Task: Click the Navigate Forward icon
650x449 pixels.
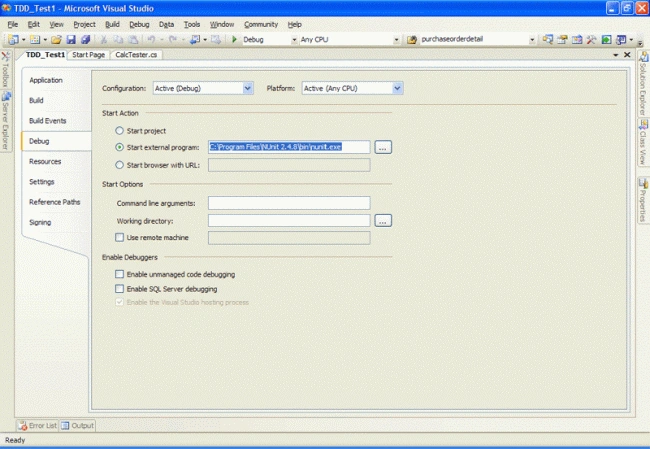Action: pos(216,39)
